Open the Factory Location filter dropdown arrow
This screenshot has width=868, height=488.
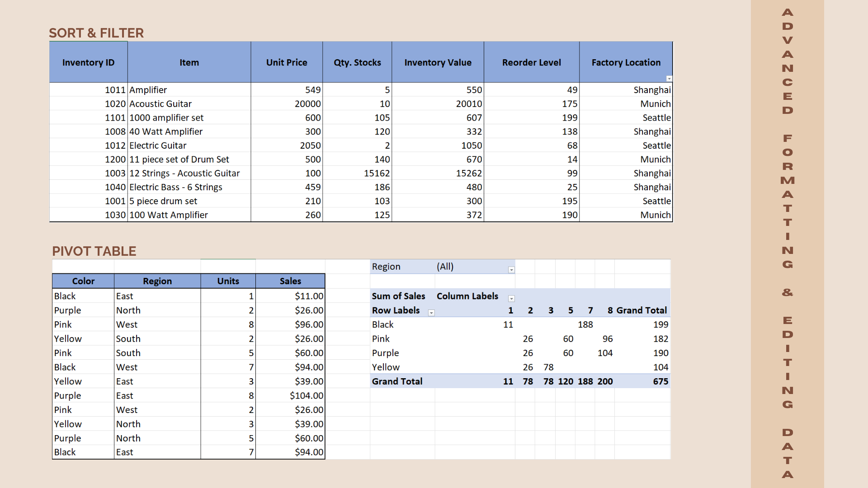click(x=669, y=79)
